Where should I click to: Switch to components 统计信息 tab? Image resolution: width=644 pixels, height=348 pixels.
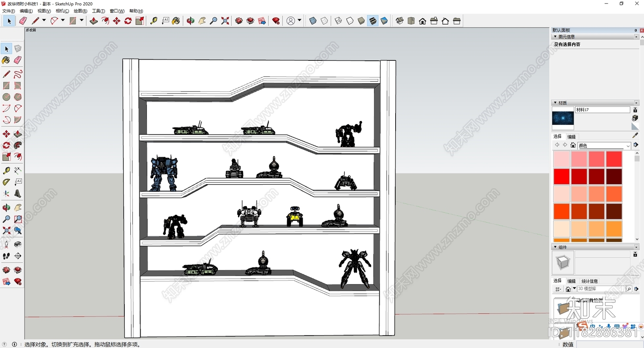pos(590,281)
